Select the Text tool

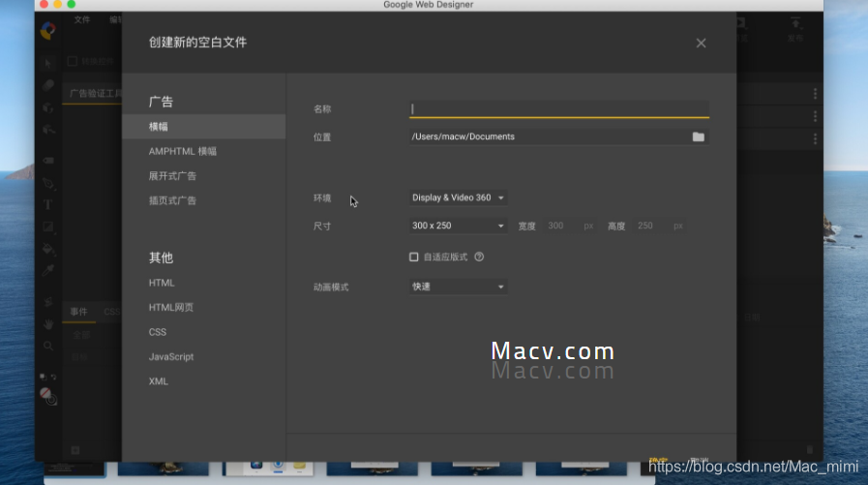48,205
